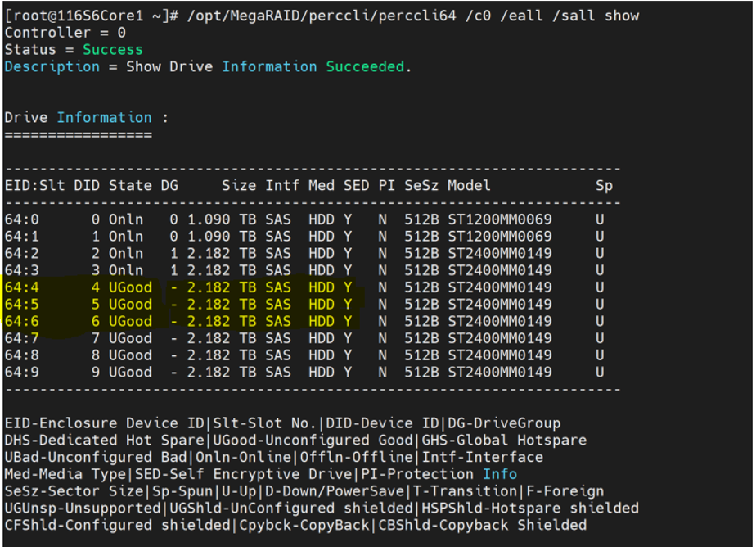Click the State column header
This screenshot has width=756, height=547.
(130, 186)
